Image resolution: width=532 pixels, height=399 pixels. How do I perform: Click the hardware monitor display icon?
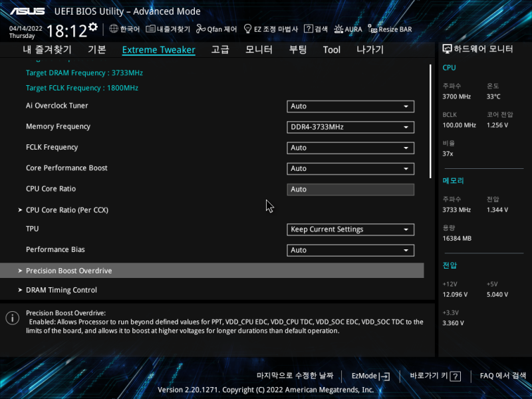pos(447,49)
